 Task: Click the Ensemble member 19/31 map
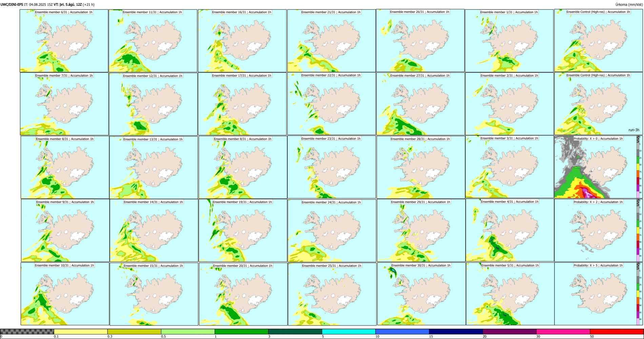point(243,231)
